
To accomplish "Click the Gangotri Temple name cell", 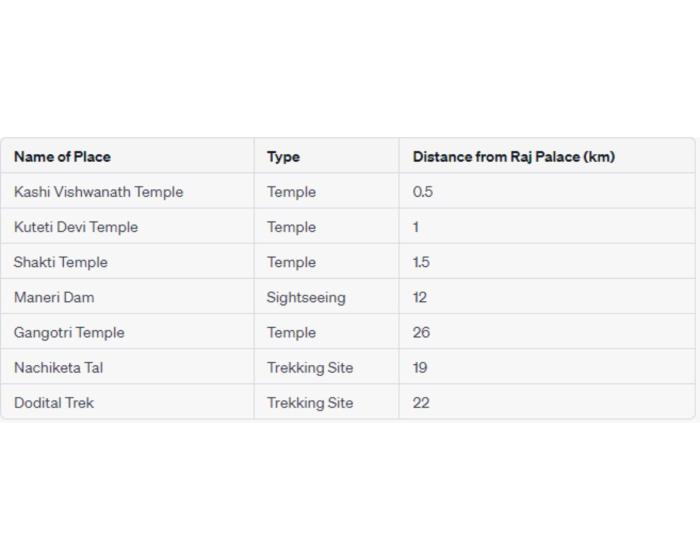I will 69,332.
